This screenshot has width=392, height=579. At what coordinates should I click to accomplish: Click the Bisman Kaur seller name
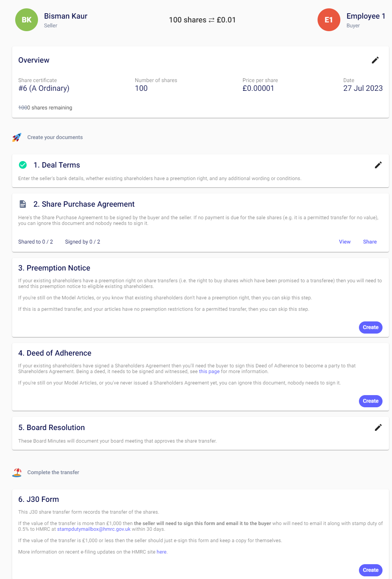(66, 16)
